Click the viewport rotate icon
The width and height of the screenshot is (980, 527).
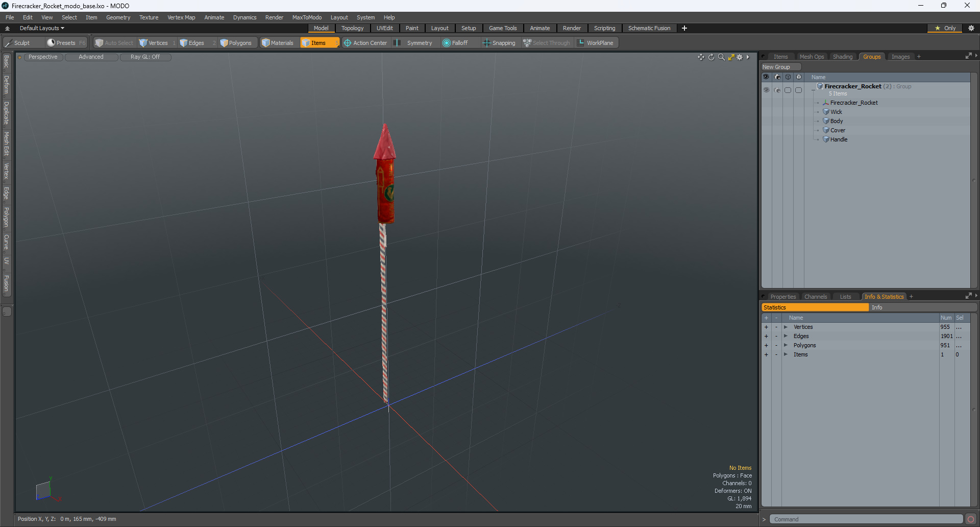[x=711, y=57]
